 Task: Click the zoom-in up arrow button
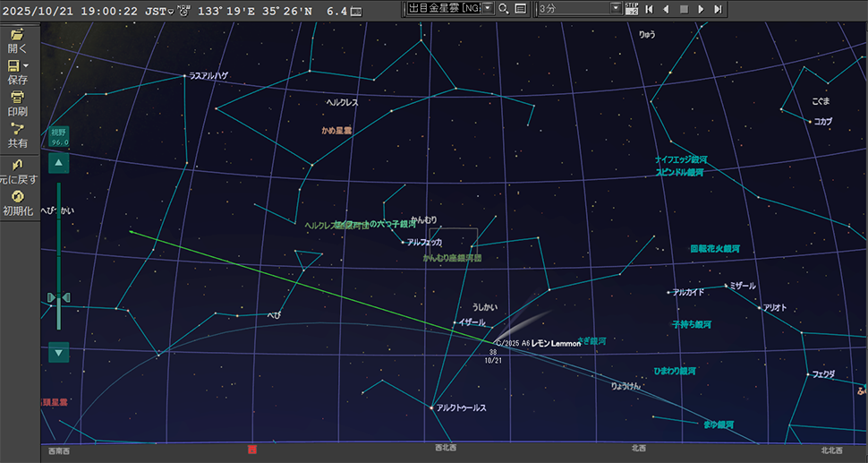59,163
